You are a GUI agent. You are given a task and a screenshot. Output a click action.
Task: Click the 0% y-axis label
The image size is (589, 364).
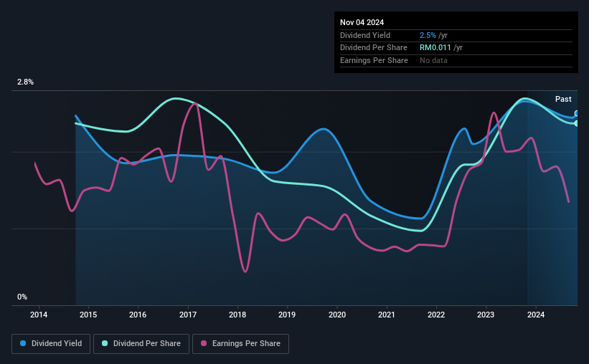pyautogui.click(x=22, y=297)
